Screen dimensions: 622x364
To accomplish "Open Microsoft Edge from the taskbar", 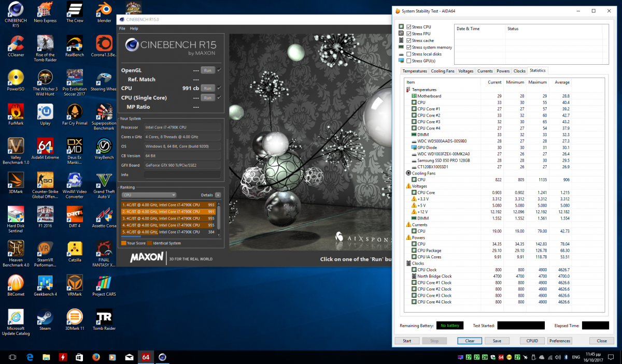I will pyautogui.click(x=30, y=357).
